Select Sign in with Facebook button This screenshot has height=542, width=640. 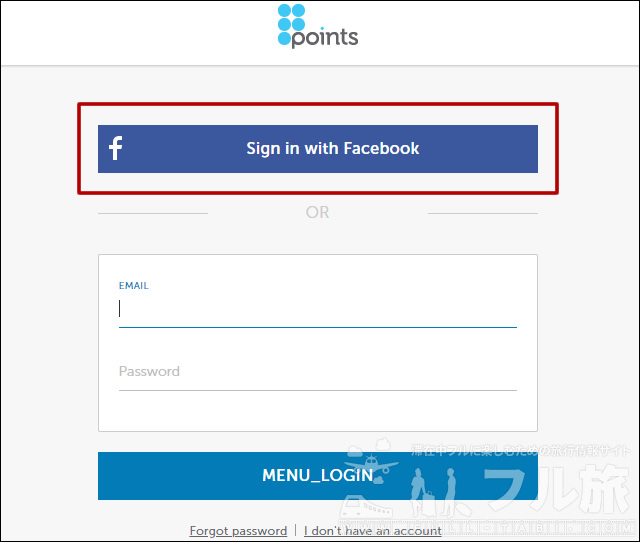318,149
